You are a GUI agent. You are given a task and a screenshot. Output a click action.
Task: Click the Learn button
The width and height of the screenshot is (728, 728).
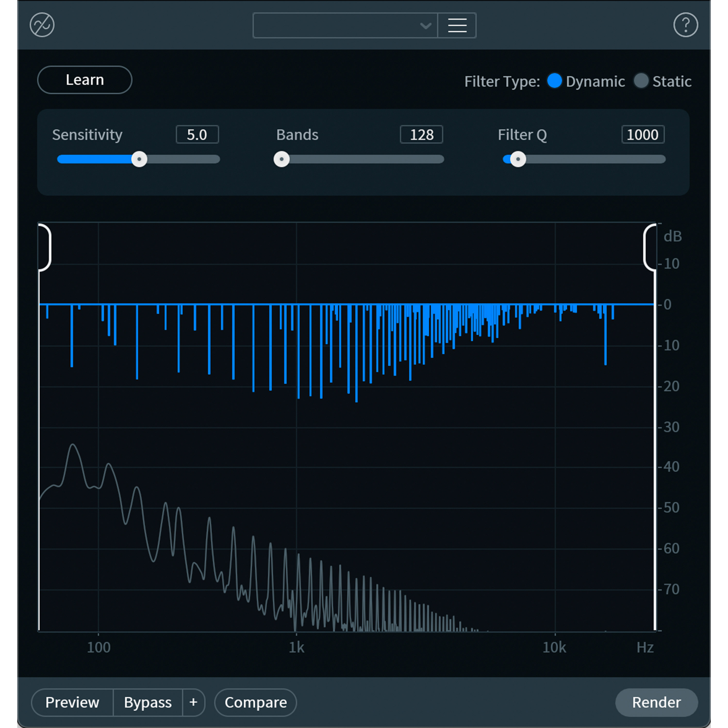tap(84, 80)
